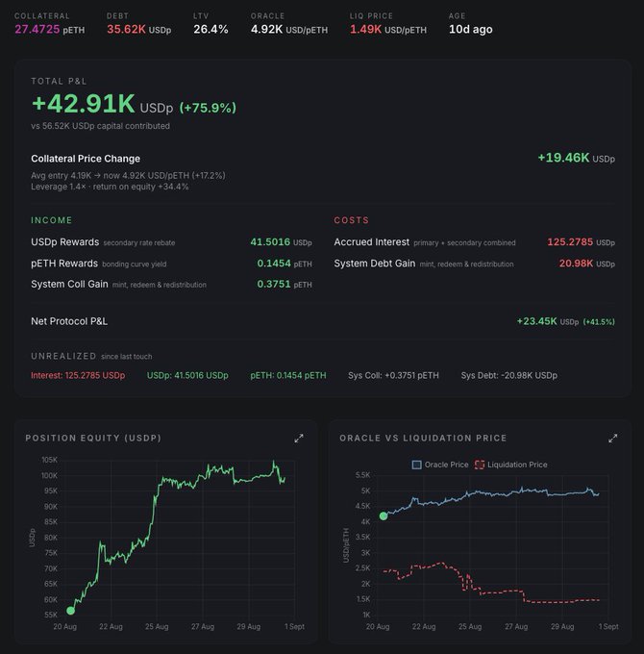
Task: Select the Collateral 27.4725 pETH value
Action: click(x=50, y=30)
